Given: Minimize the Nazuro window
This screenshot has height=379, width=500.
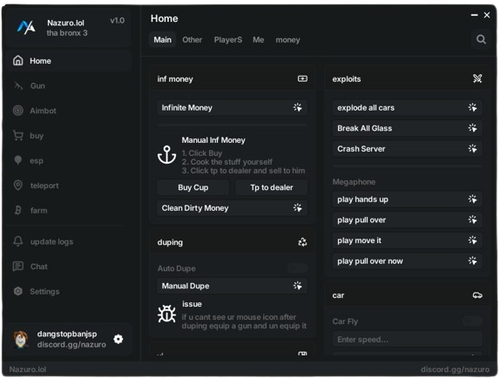Looking at the screenshot, I should tap(474, 15).
